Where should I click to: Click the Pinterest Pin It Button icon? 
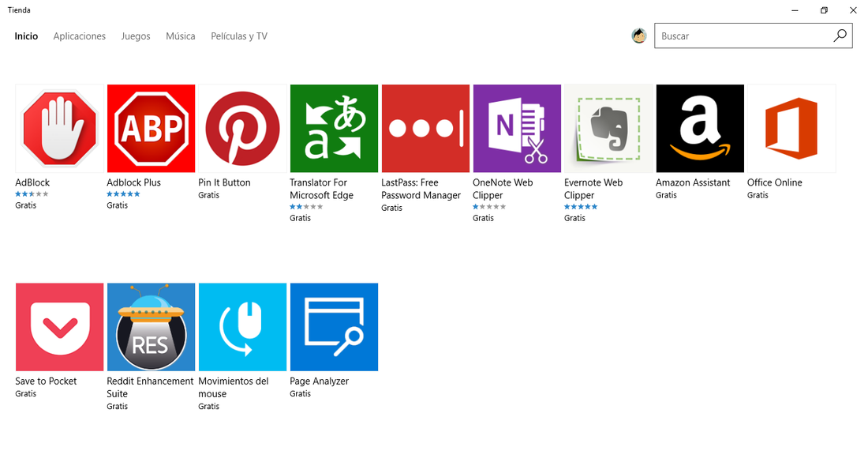pos(242,129)
